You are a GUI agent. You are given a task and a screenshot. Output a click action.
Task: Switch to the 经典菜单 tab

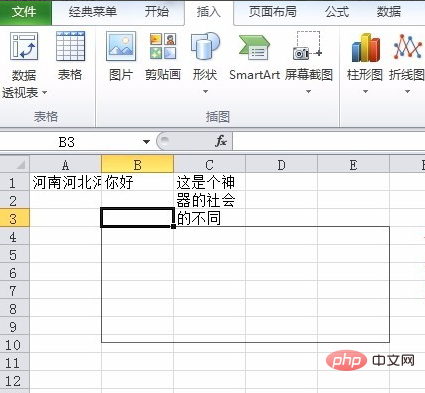tap(93, 12)
